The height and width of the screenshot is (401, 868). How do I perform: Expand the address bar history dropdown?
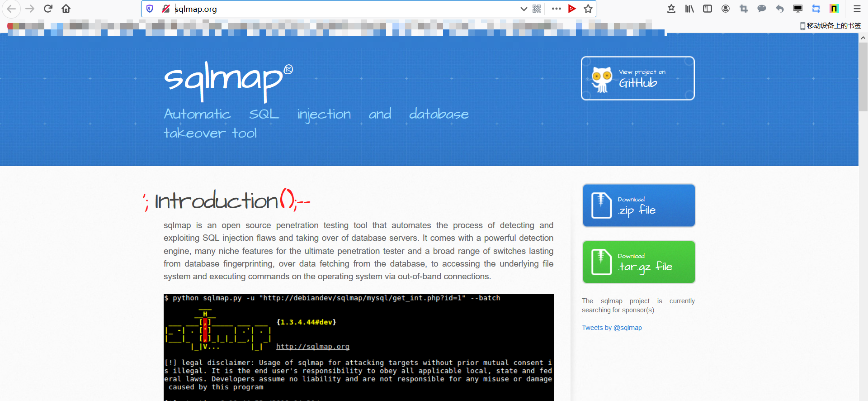tap(524, 9)
